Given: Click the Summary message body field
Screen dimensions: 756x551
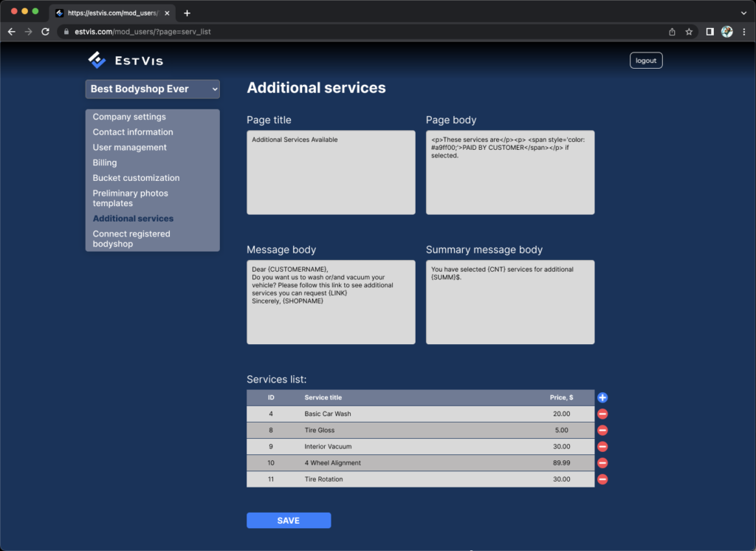Looking at the screenshot, I should coord(510,302).
